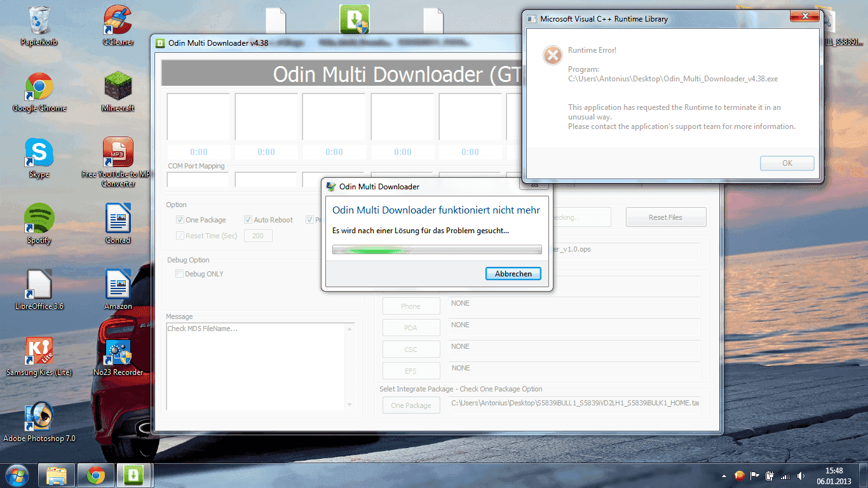Open No23 Recorder desktop shortcut

tap(118, 356)
